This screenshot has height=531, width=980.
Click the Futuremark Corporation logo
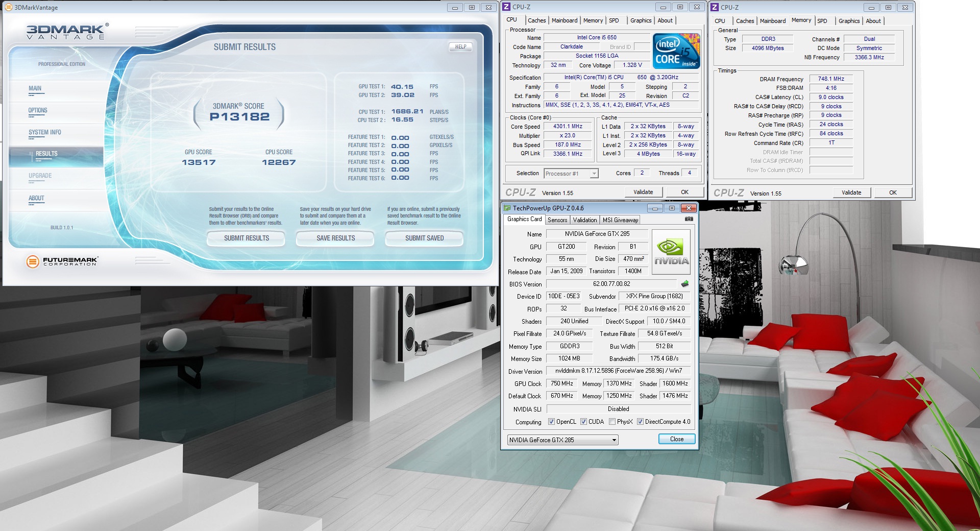(x=62, y=261)
